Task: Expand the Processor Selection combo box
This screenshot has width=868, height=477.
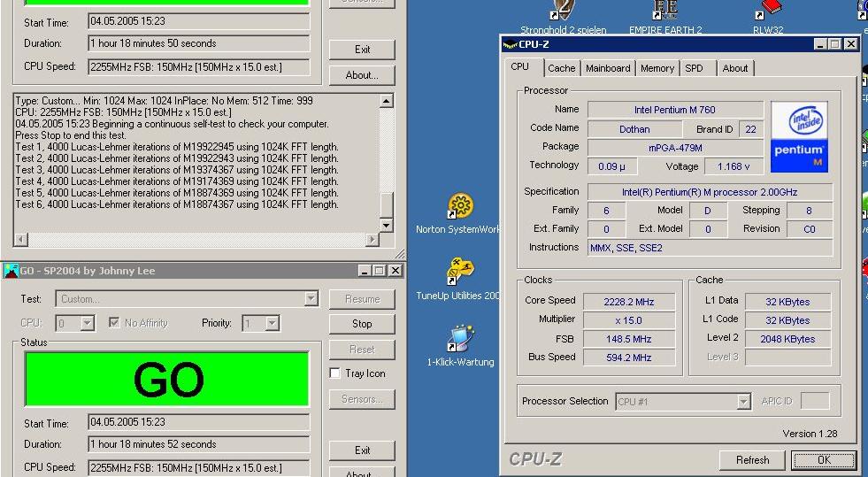Action: pos(744,402)
